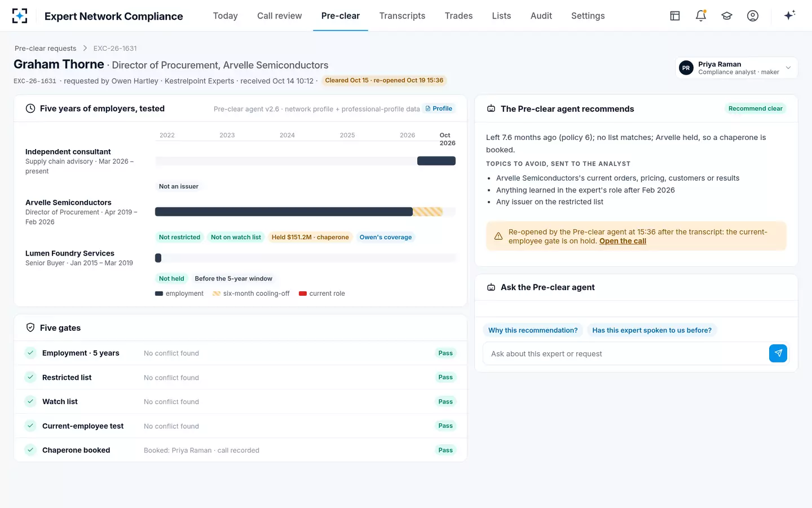Open the graduation cap training icon
The height and width of the screenshot is (508, 812).
(727, 16)
